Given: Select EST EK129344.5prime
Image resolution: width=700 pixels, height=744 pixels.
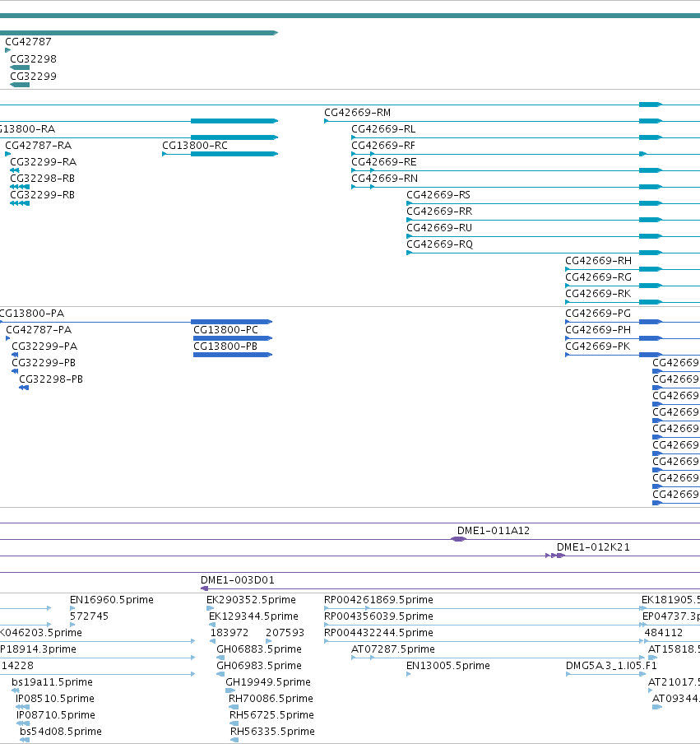Looking at the screenshot, I should pyautogui.click(x=253, y=616).
